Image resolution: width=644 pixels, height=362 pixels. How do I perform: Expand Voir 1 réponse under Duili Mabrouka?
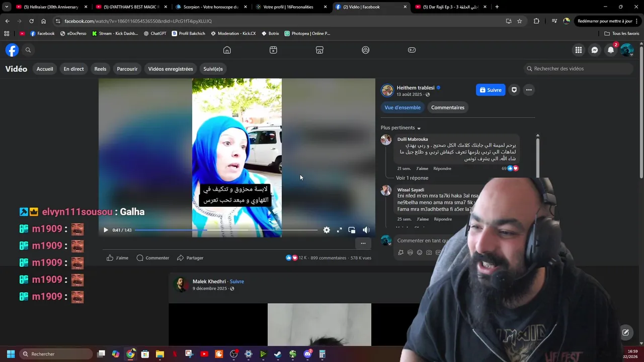click(412, 178)
